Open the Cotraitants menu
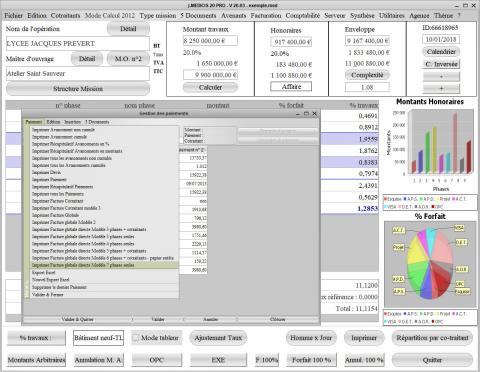The image size is (480, 372). click(65, 16)
